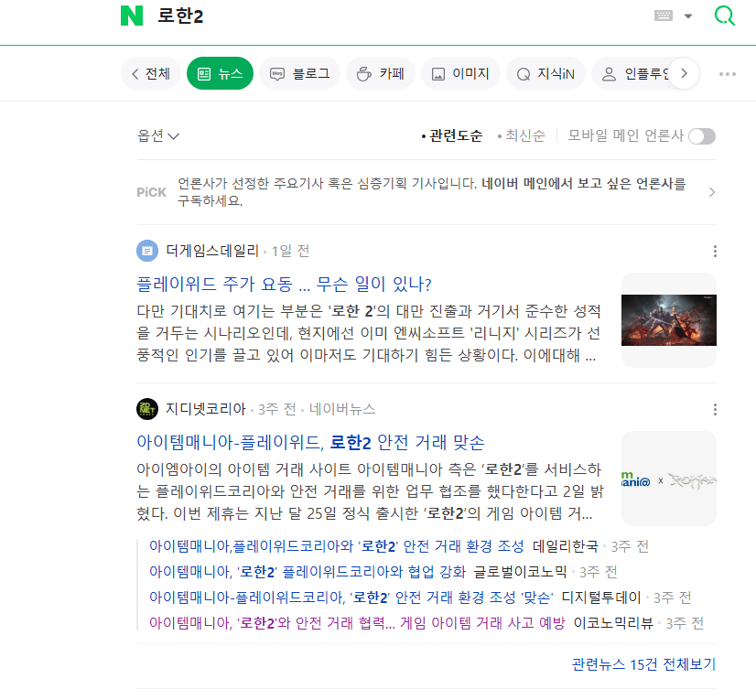
Task: Toggle the 모바일 메인 언론사 switch
Action: [701, 136]
